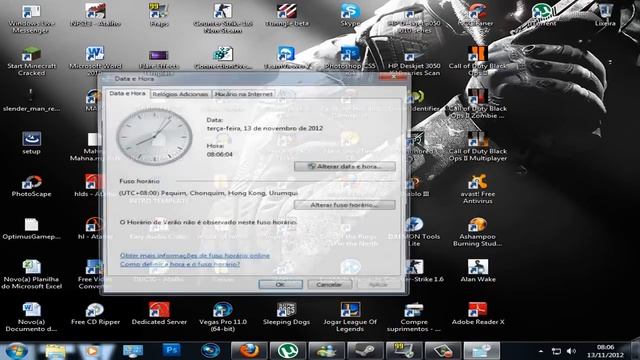Open link Obter mais informações de fuso horário online
Image resolution: width=640 pixels, height=360 pixels.
tap(195, 256)
